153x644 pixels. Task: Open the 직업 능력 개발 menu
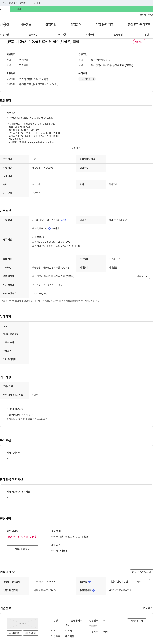[x=105, y=24]
